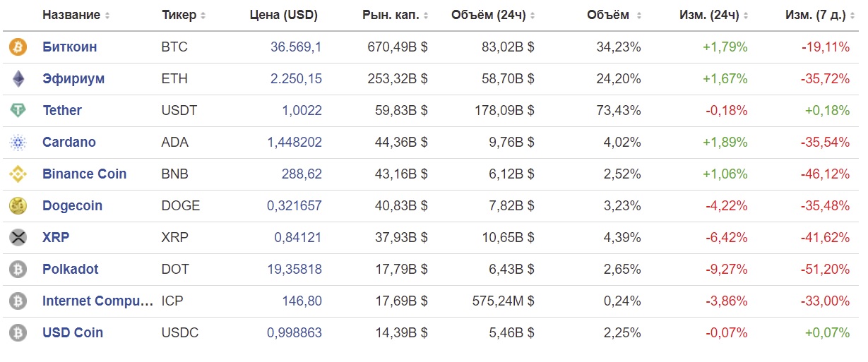Click the grey icon beside Internet Computer

click(18, 301)
